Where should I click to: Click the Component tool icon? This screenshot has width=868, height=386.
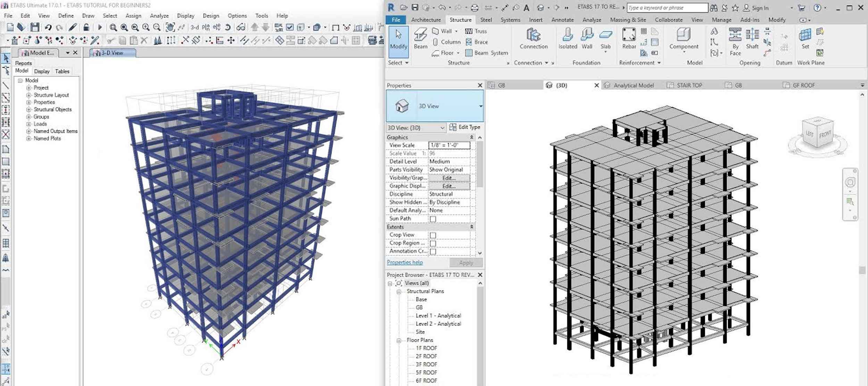tap(684, 38)
